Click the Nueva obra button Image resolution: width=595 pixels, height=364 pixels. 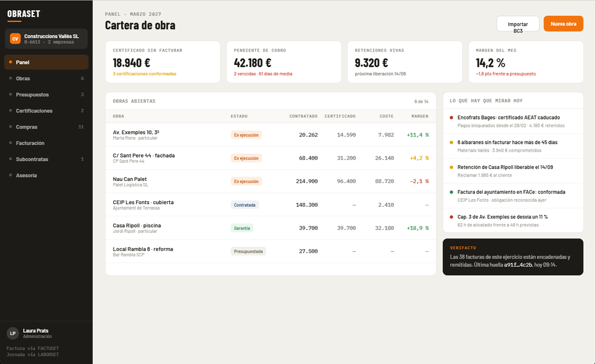(x=563, y=24)
